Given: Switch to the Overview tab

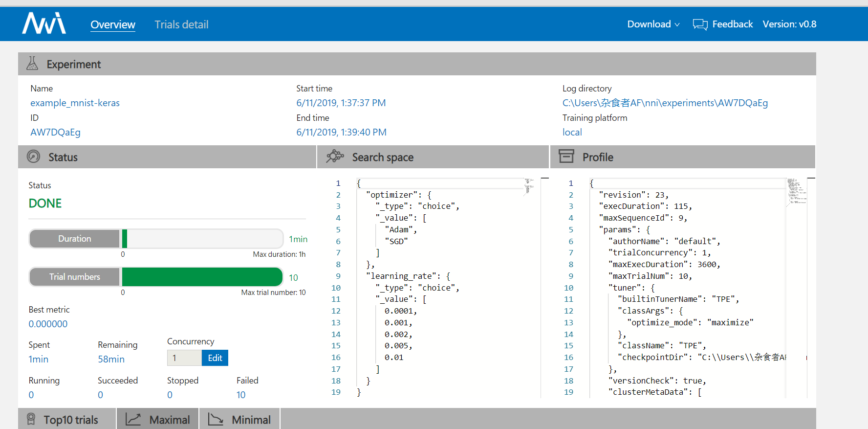Looking at the screenshot, I should 113,24.
